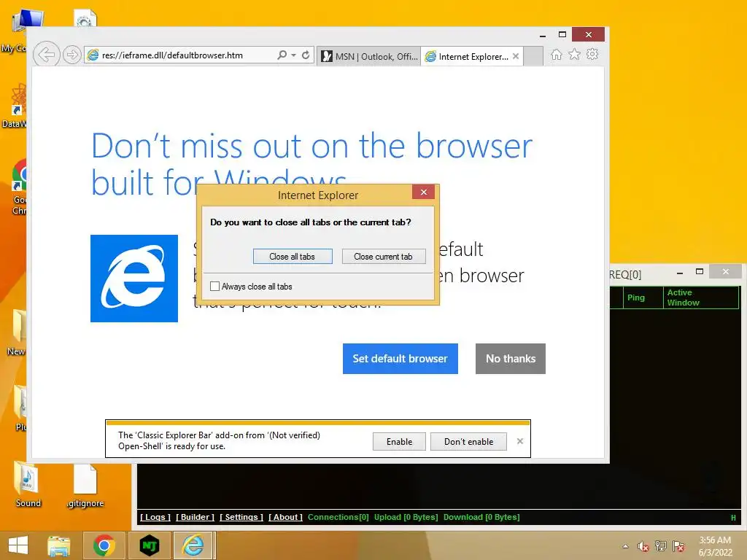
Task: Open About in njRAT window
Action: pos(285,517)
